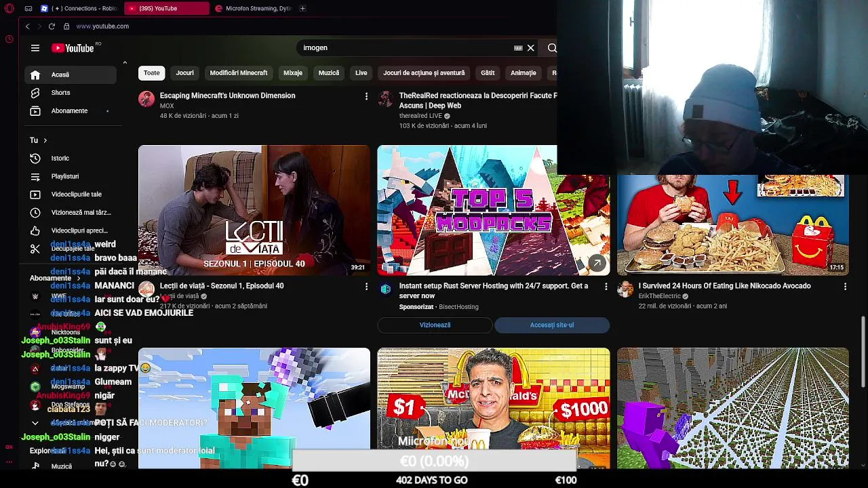Click the search field containing imogen
The width and height of the screenshot is (868, 488).
pyautogui.click(x=407, y=48)
